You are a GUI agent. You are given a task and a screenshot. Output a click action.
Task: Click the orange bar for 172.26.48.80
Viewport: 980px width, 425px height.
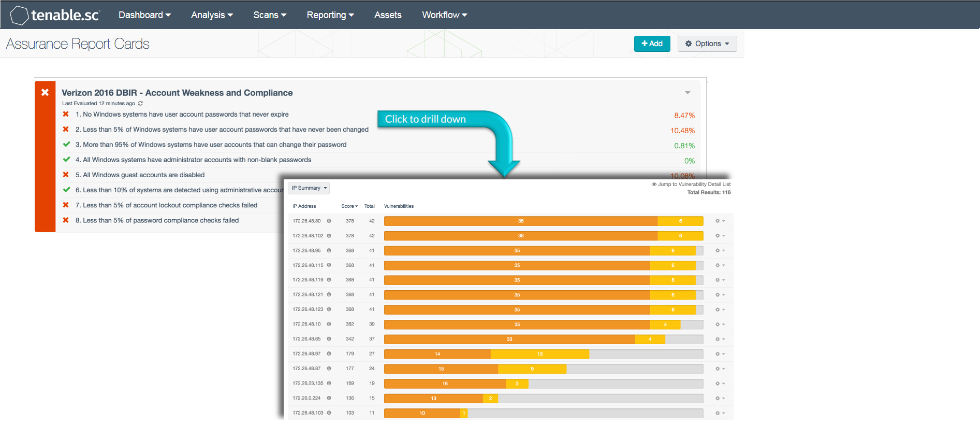[521, 221]
